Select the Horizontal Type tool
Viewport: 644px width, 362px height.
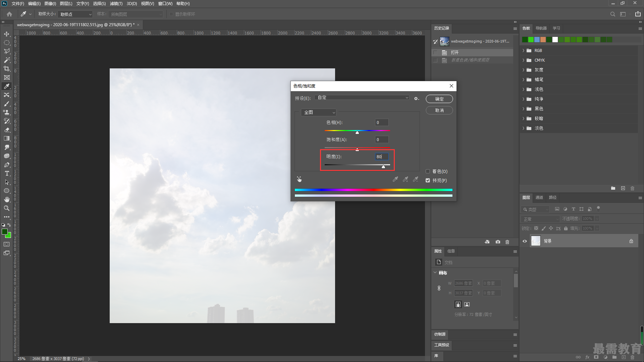7,173
